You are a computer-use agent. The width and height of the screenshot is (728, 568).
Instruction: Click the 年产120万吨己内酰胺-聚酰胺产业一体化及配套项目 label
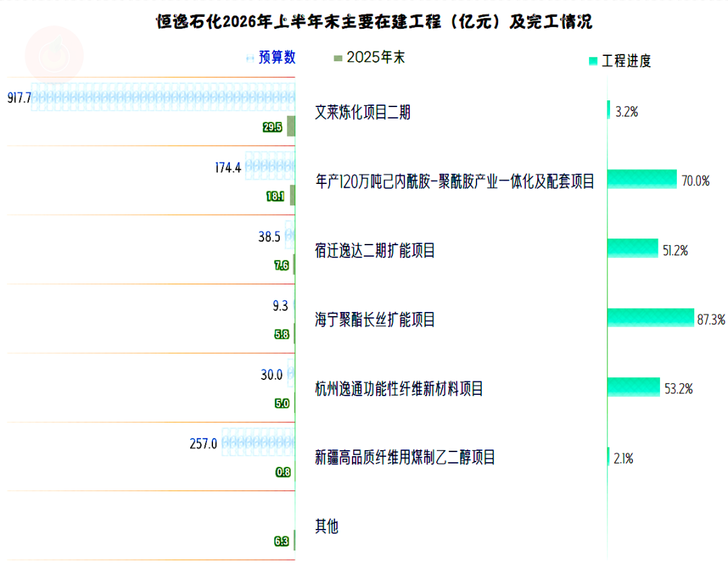(x=455, y=181)
